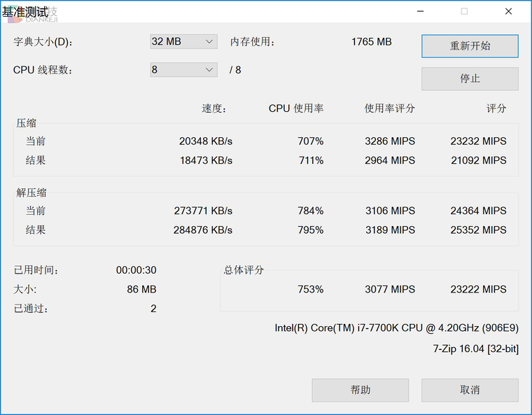This screenshot has width=532, height=415.
Task: Expand the CPU thread count dropdown
Action: coord(183,70)
